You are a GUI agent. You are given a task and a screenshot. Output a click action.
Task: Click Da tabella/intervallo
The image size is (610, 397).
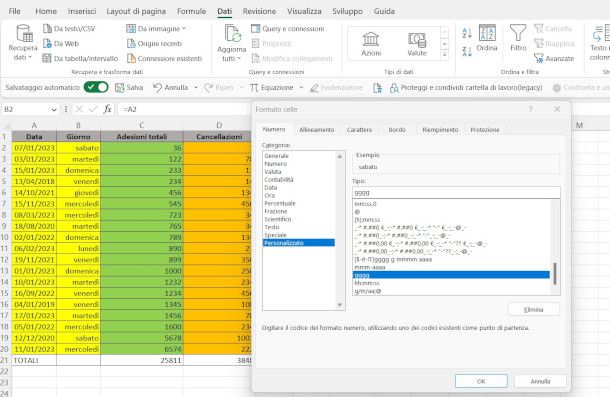(x=80, y=58)
